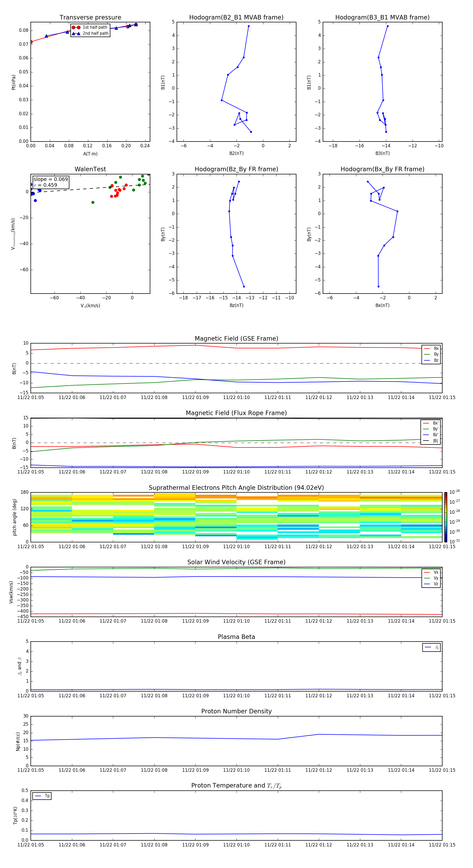Click the "Np(#/cc)" y-axis label
This screenshot has width=473, height=868.
point(18,741)
